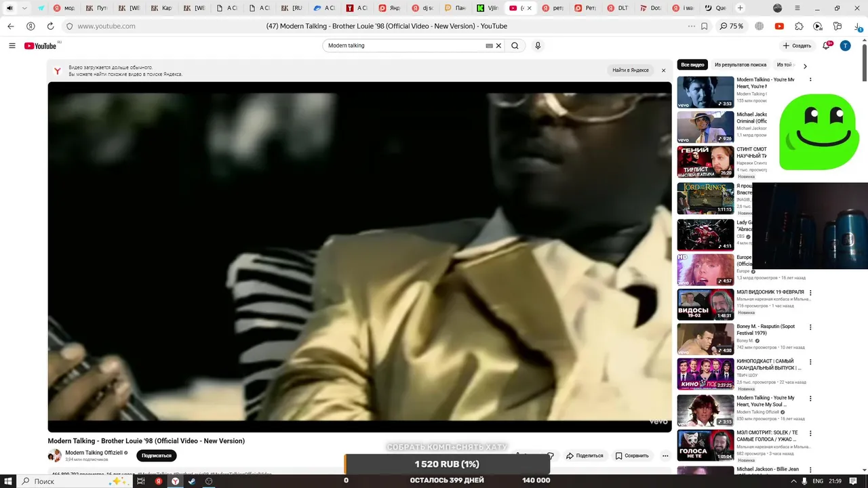
Task: Switch to the Dota browser tab
Action: coord(650,8)
